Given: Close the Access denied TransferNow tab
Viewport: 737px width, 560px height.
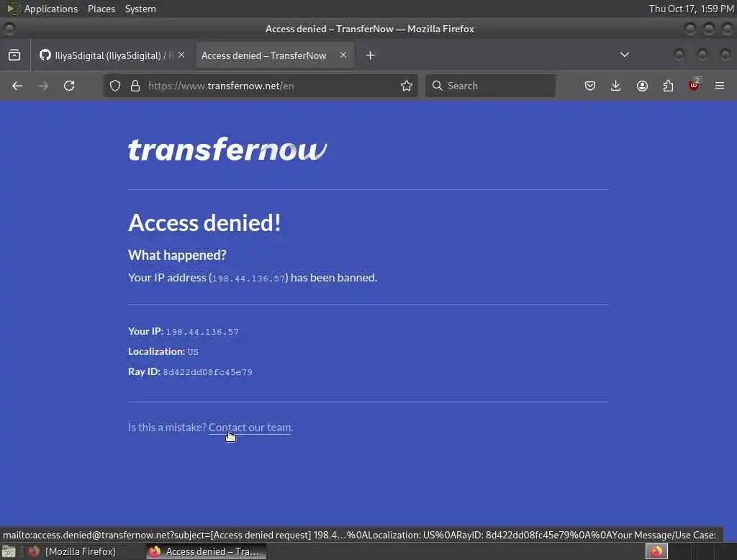Looking at the screenshot, I should (x=343, y=55).
